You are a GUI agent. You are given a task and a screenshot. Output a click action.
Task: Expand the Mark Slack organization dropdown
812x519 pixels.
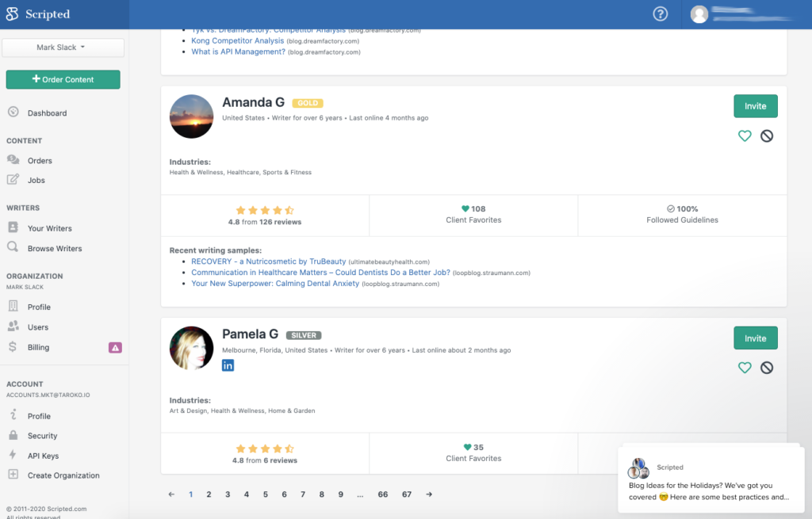coord(63,47)
